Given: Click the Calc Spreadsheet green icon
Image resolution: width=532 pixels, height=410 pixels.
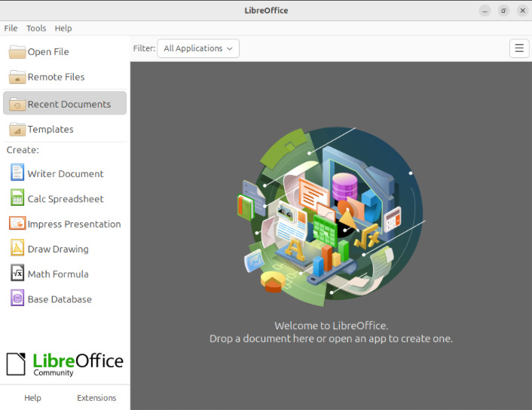Looking at the screenshot, I should (x=17, y=197).
